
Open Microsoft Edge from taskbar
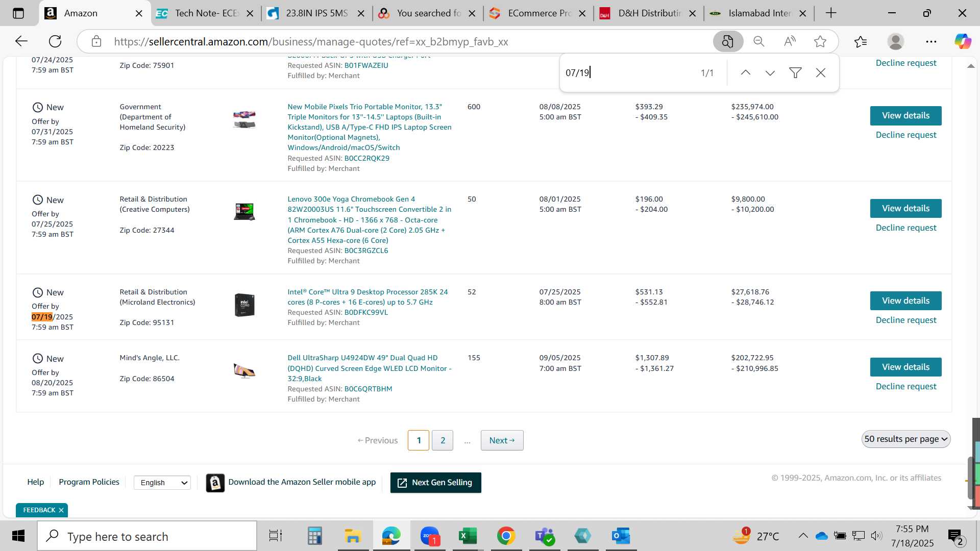[391, 536]
